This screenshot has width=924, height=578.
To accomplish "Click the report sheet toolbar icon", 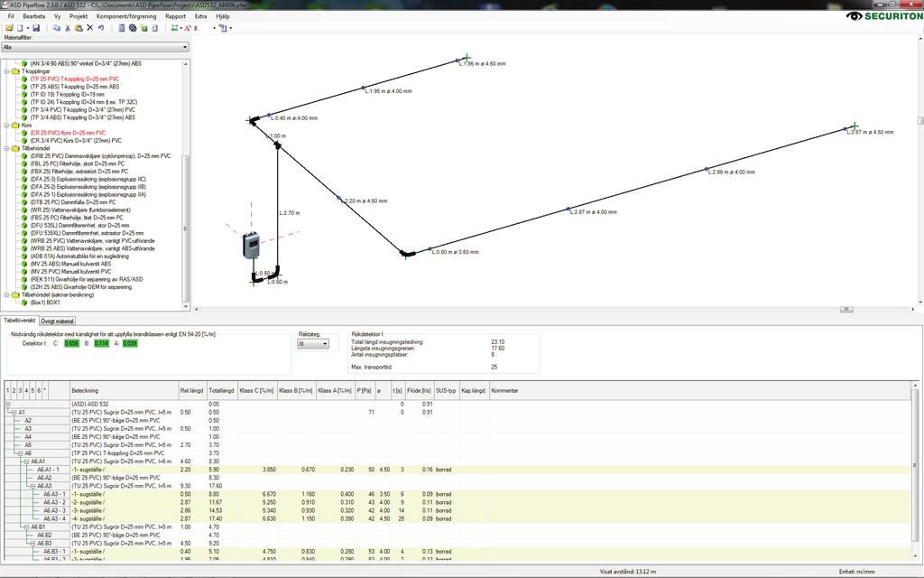I will tap(122, 28).
